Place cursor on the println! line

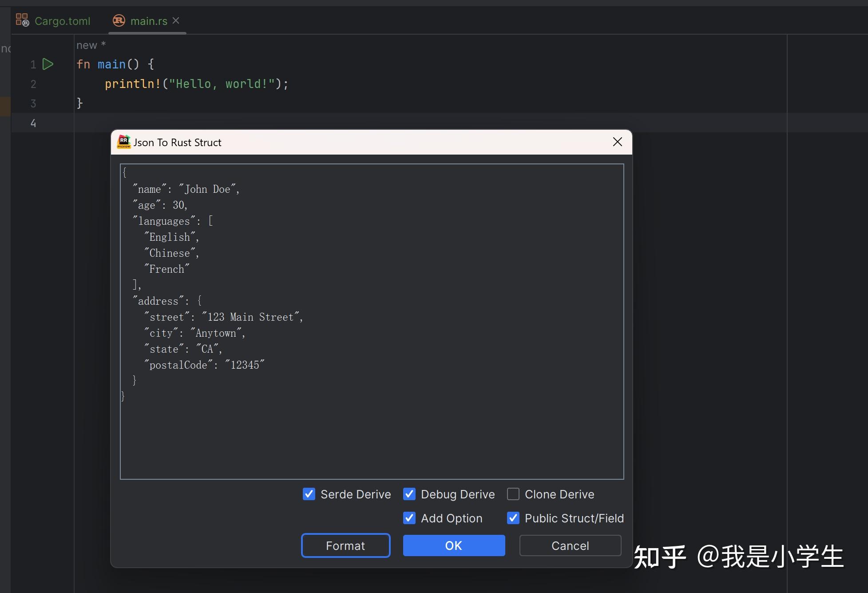point(195,84)
